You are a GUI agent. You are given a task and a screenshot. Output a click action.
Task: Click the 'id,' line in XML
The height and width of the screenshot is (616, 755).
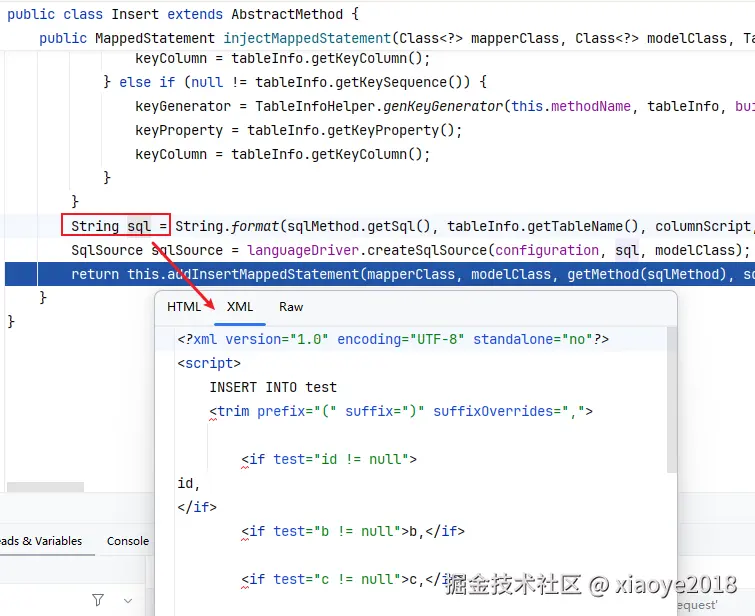point(188,483)
